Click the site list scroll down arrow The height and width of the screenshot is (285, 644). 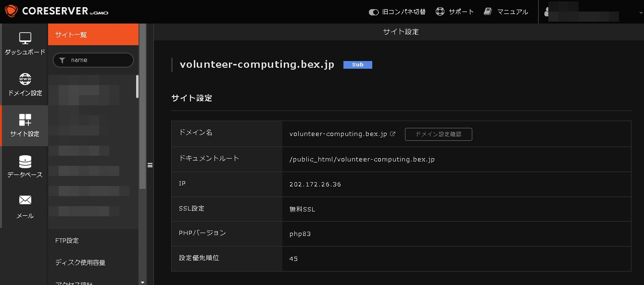click(142, 282)
